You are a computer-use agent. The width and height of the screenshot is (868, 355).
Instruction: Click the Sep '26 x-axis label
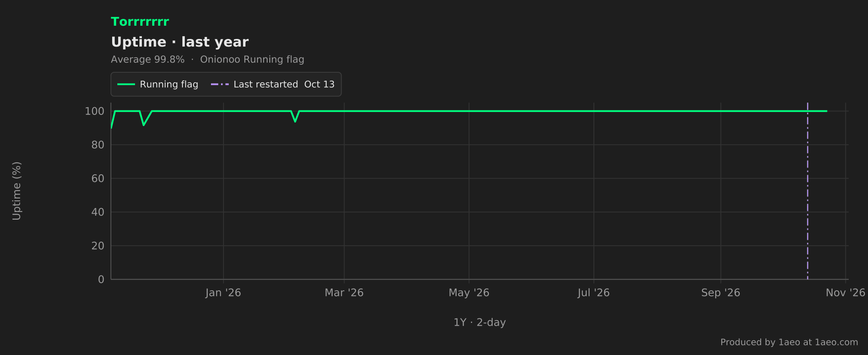[x=721, y=293]
